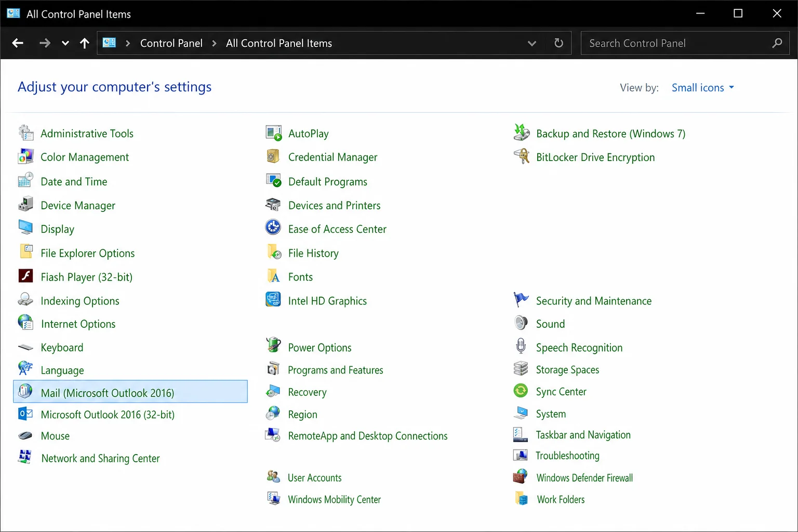The height and width of the screenshot is (532, 798).
Task: Expand the breadcrumb chevron after Control Panel
Action: click(214, 44)
